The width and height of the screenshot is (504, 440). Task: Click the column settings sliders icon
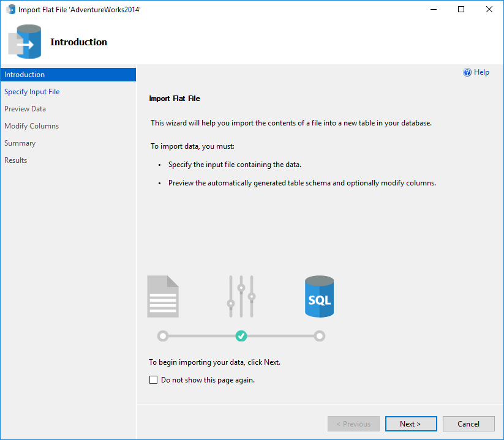click(241, 296)
